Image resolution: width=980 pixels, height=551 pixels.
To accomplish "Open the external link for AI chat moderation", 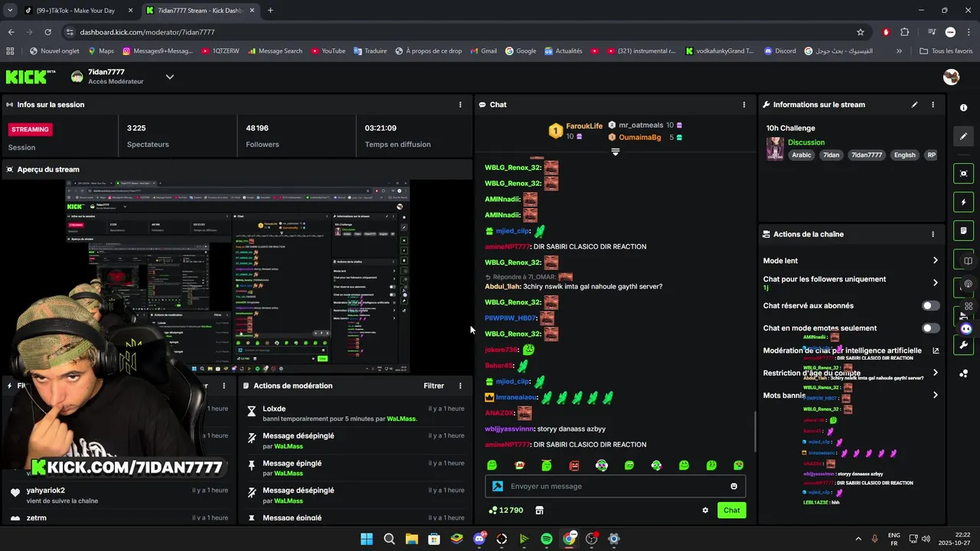I will [936, 350].
